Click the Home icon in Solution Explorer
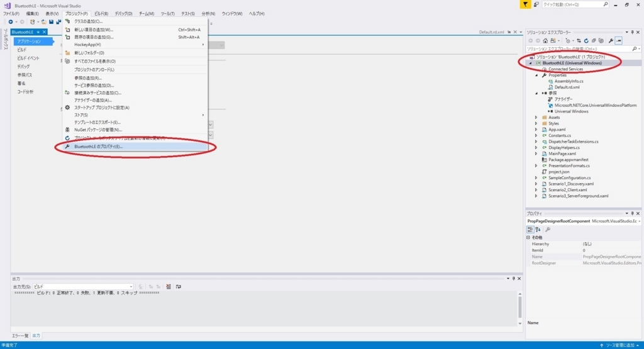Viewport: 644px width, 349px height. [545, 41]
